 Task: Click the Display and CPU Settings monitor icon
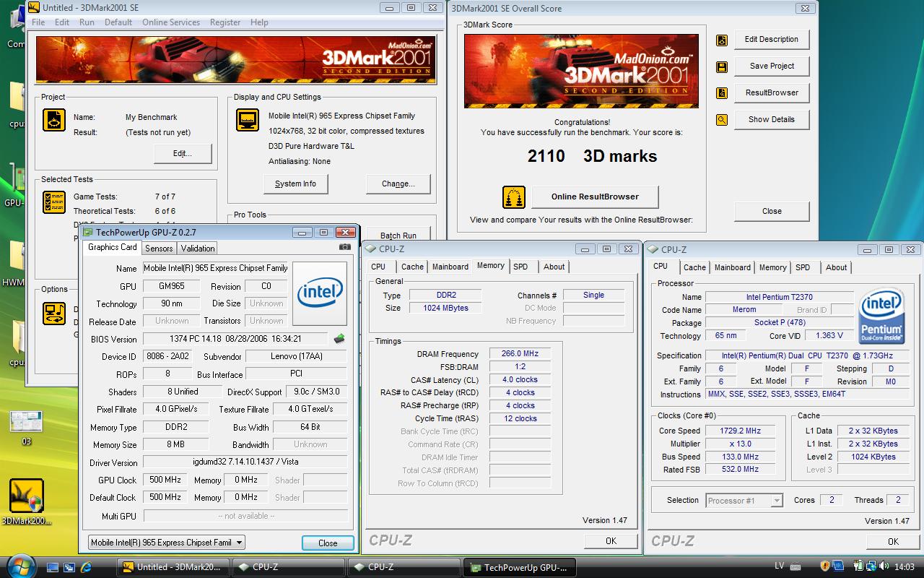click(x=248, y=120)
